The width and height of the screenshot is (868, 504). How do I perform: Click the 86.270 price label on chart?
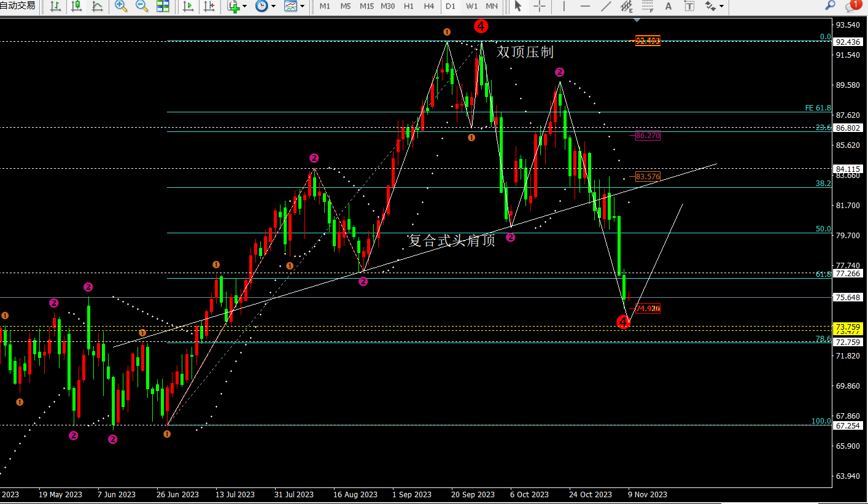[648, 136]
